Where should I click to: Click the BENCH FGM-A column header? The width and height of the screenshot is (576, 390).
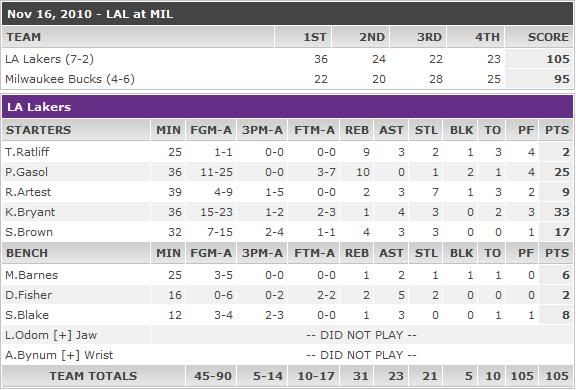(211, 253)
